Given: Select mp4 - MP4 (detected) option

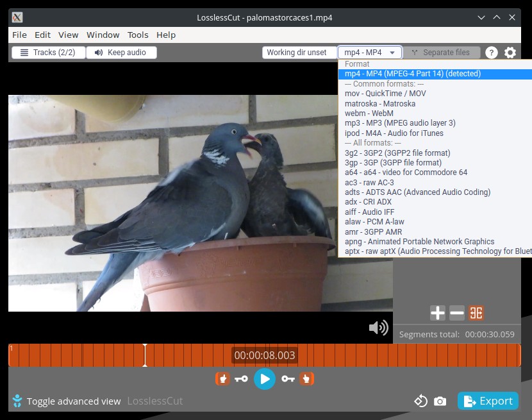Looking at the screenshot, I should [x=435, y=74].
